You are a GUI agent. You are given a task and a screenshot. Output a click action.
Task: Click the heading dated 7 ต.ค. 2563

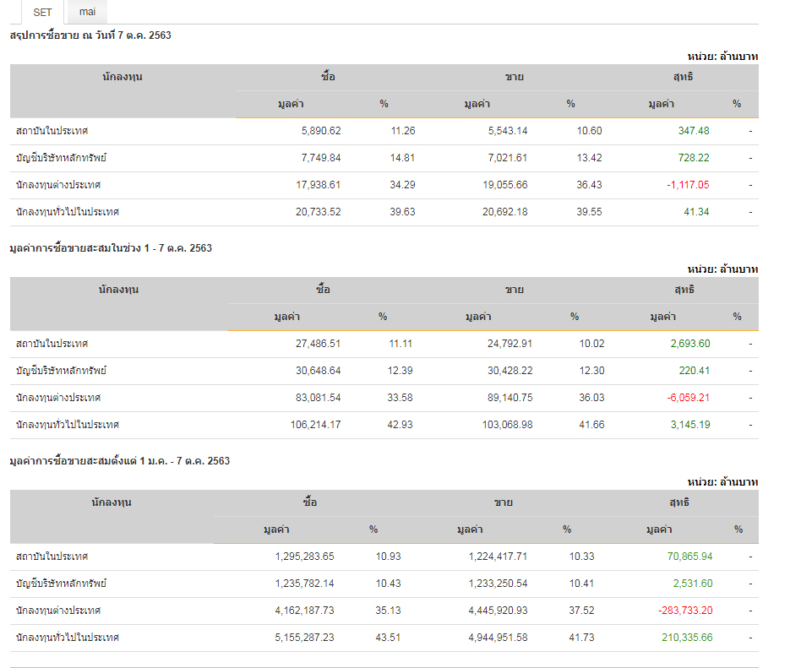90,35
